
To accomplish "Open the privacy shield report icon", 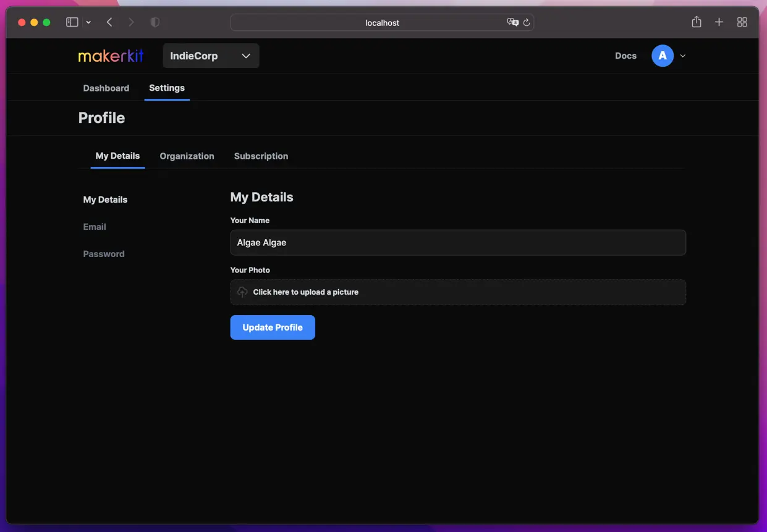I will tap(155, 22).
